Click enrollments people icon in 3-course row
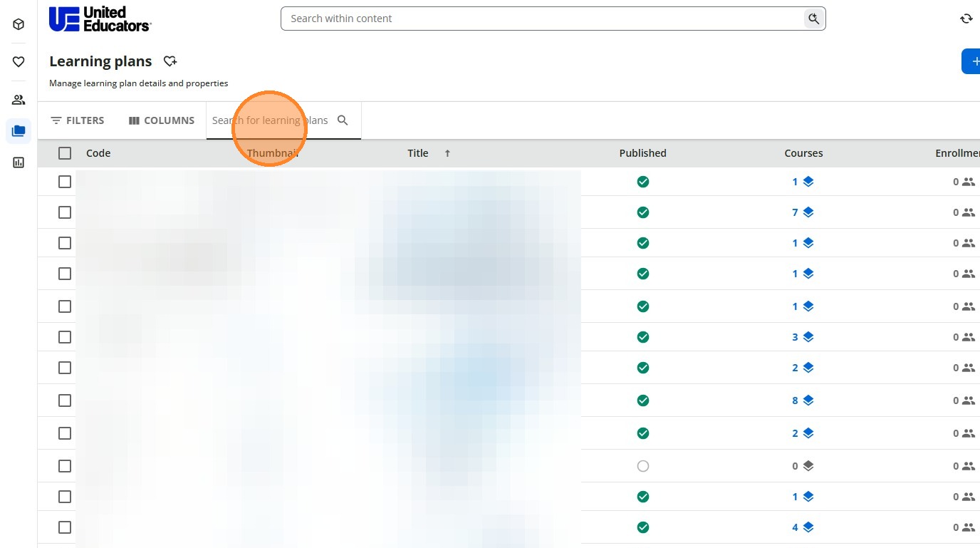Screen dimensions: 980x548 968,337
